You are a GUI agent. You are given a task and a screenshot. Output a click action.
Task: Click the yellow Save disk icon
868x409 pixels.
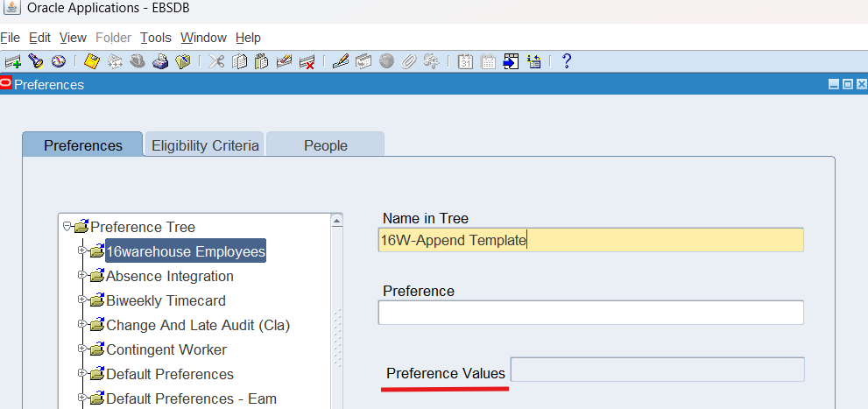point(91,61)
